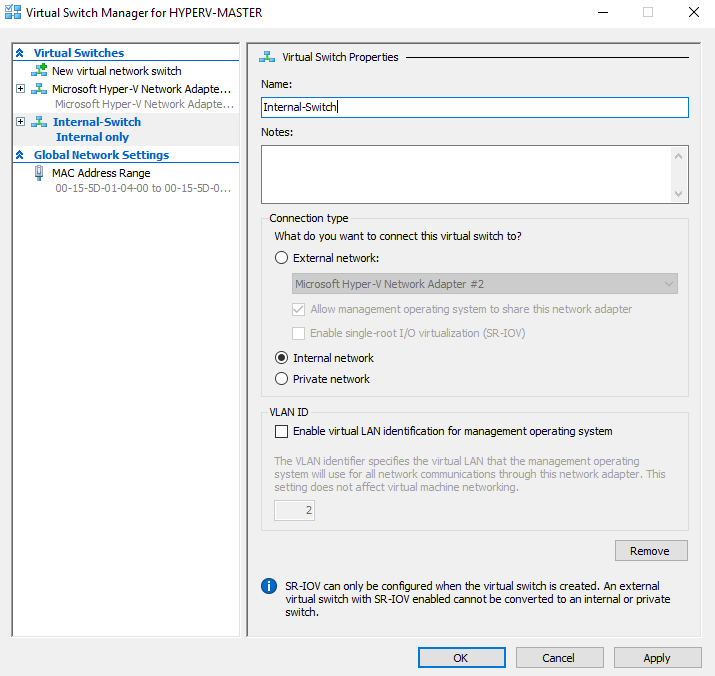Screen dimensions: 715x676
Task: Click the blue SR-IOV information icon
Action: 269,586
